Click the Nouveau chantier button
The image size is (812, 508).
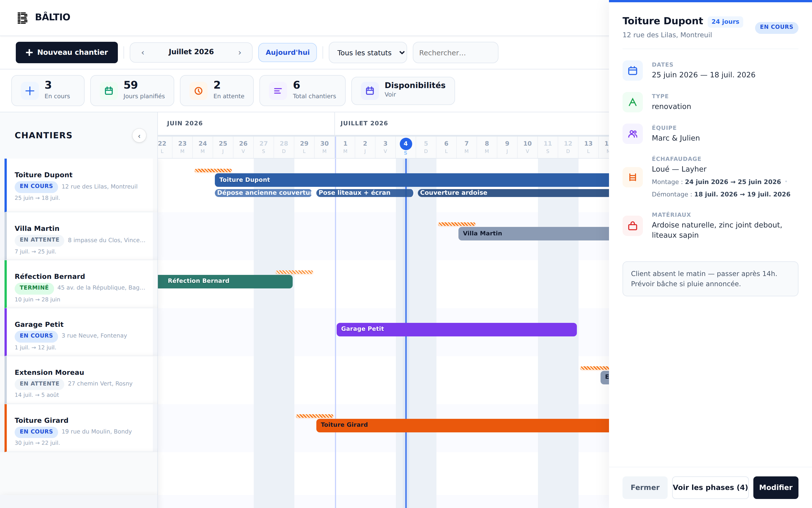[x=67, y=52]
